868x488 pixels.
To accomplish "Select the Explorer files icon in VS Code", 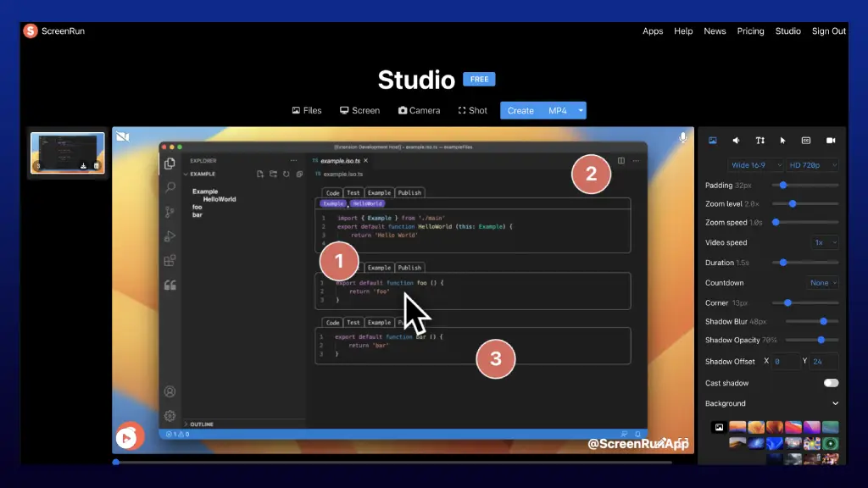I will coord(170,164).
